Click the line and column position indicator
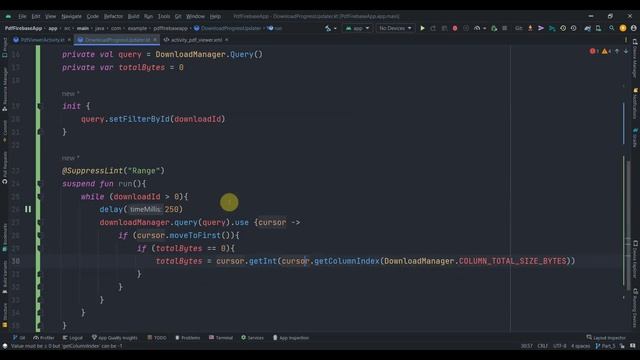 [527, 346]
